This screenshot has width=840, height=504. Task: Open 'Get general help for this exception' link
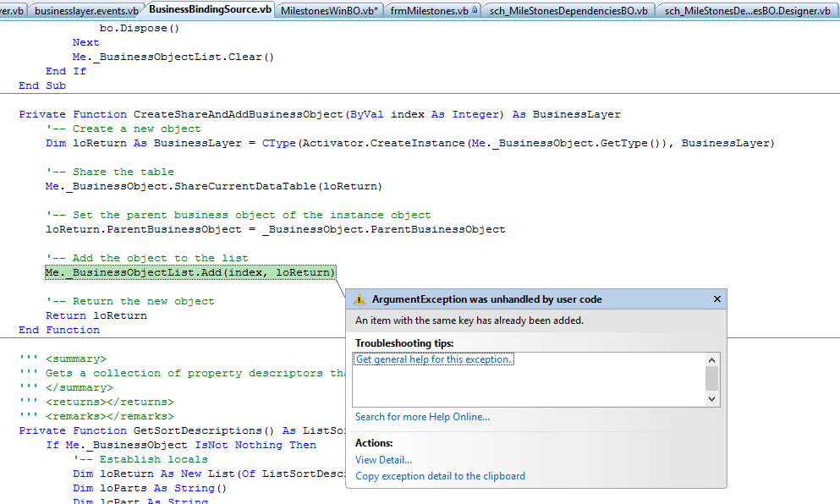click(x=434, y=359)
